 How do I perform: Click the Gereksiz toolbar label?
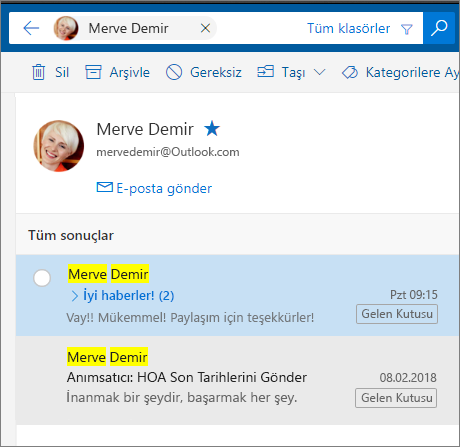pyautogui.click(x=216, y=72)
